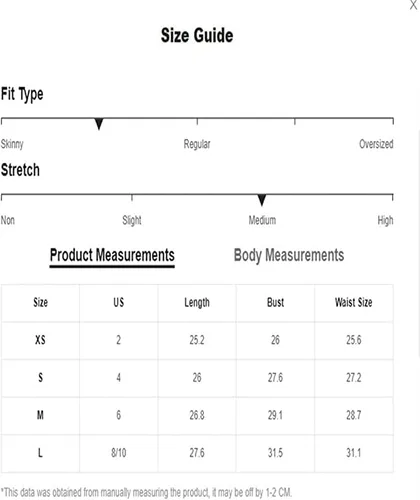
Task: Select the L size row
Action: point(197,453)
